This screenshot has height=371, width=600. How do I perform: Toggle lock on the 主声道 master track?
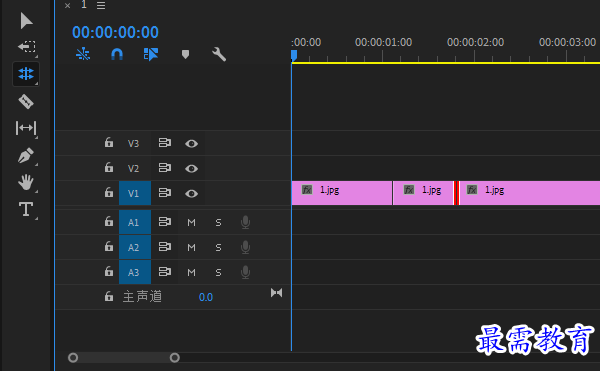click(x=109, y=296)
